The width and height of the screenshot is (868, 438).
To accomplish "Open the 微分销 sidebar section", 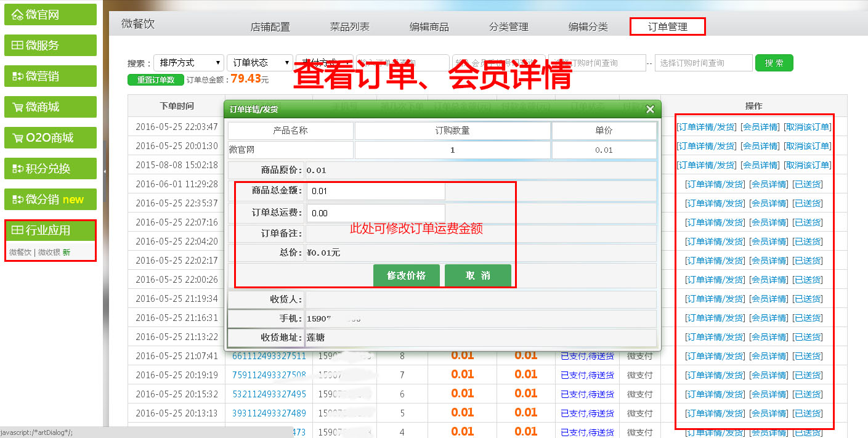I will pos(50,200).
